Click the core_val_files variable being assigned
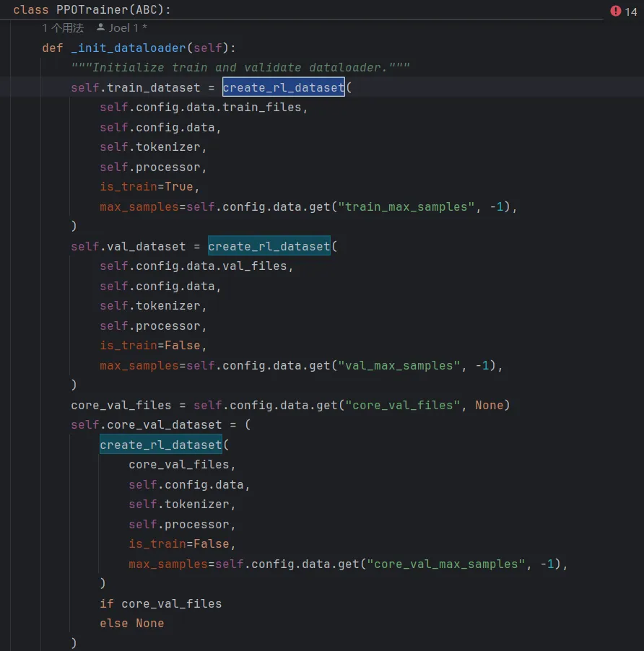644x651 pixels. tap(121, 405)
